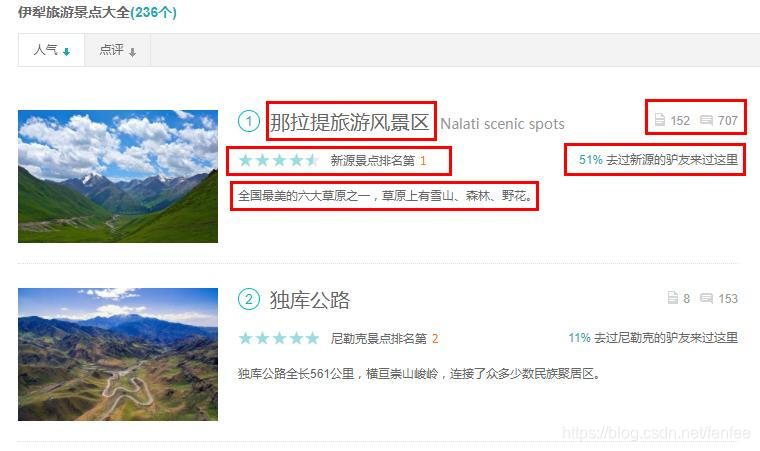Open the 那拉提 grassland mountain photo thumbnail

(118, 176)
